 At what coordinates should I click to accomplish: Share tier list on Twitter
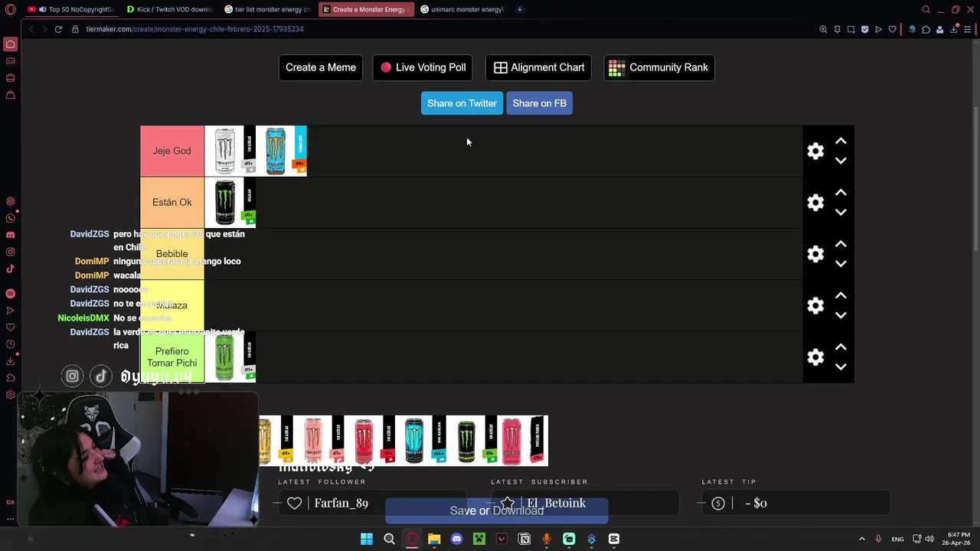pyautogui.click(x=462, y=103)
